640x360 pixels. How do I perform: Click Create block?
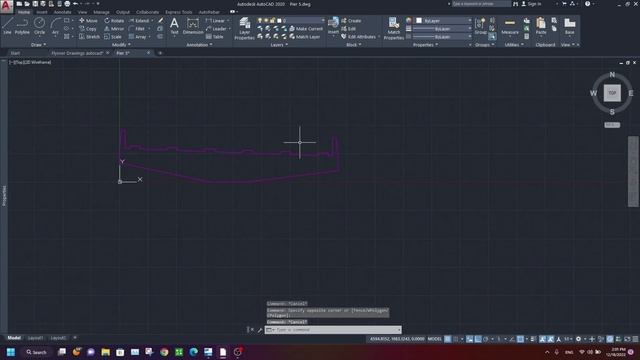pos(351,20)
